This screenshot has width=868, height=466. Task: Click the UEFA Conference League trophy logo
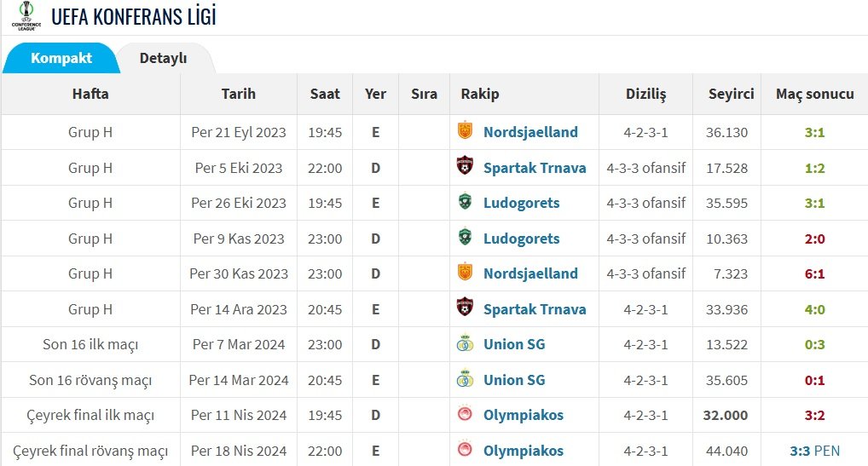26,16
